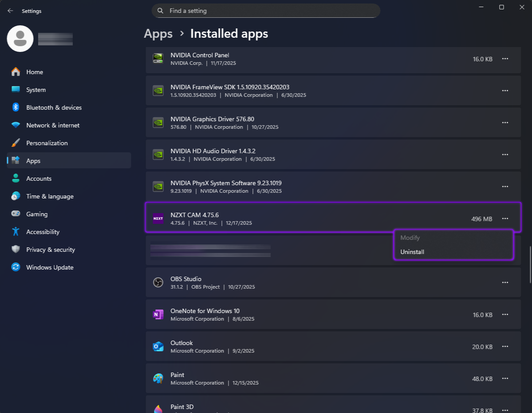Click the Find a setting search box
Viewport: 532px width, 413px height.
point(266,11)
